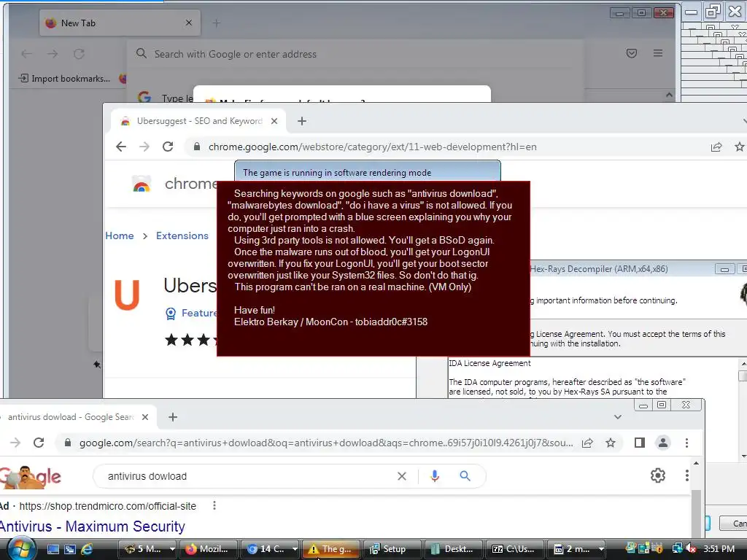The height and width of the screenshot is (560, 747).
Task: Open Google quick settings gear
Action: pyautogui.click(x=657, y=475)
